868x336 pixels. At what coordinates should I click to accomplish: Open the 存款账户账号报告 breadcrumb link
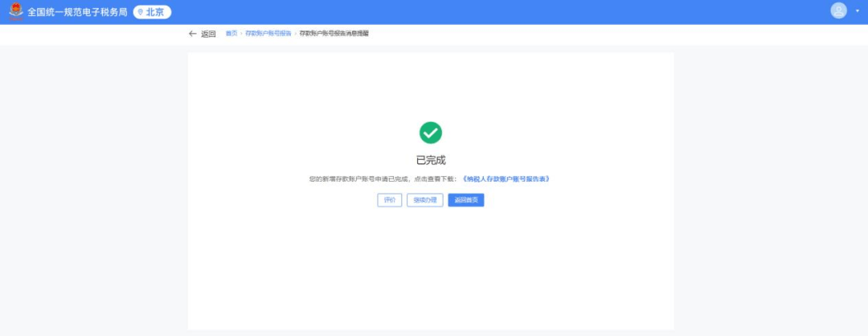pyautogui.click(x=268, y=34)
